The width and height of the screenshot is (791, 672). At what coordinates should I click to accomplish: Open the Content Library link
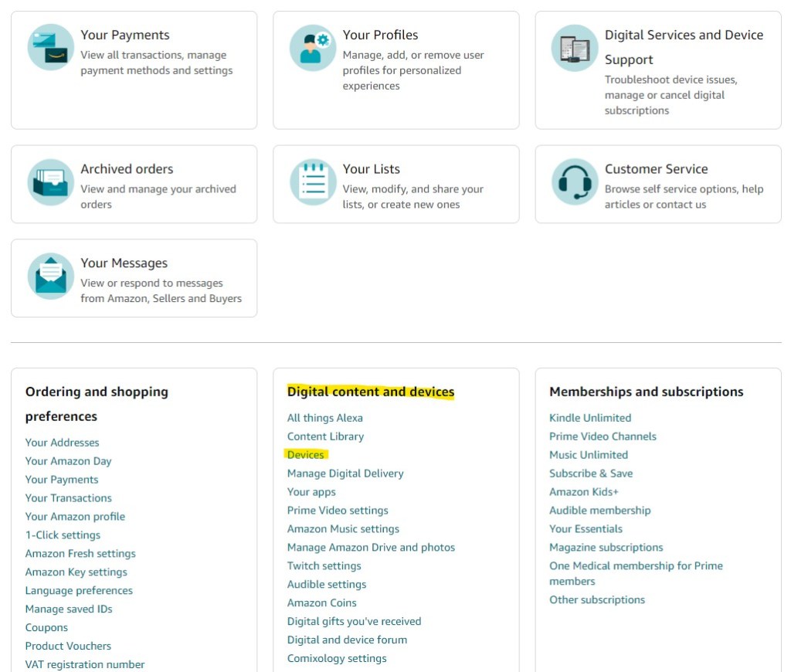point(325,436)
